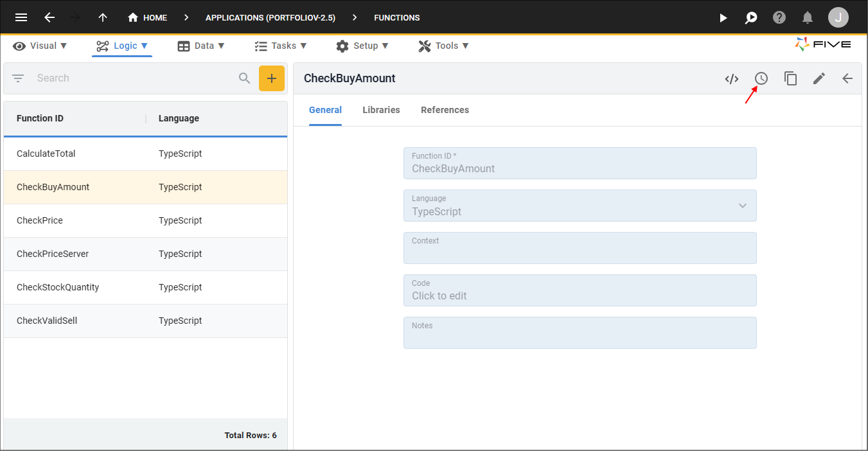Open the Logic menu

(x=122, y=46)
